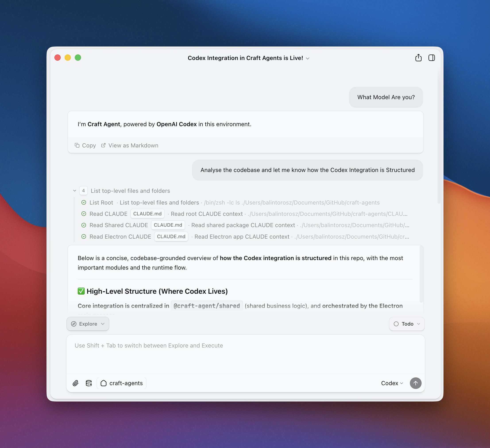Click the CLAUDE.md badge in Read CLAUDE row
490x448 pixels.
[x=148, y=214]
